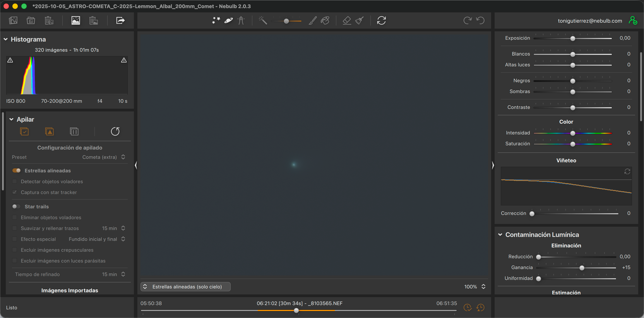This screenshot has height=318, width=644.
Task: Select the stars tool icon
Action: tap(216, 20)
